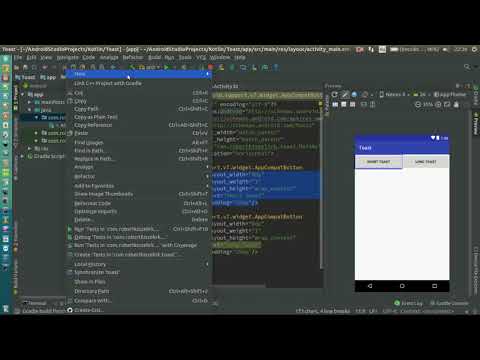480x360 pixels.
Task: Select Paste from the context menu
Action: [x=138, y=133]
